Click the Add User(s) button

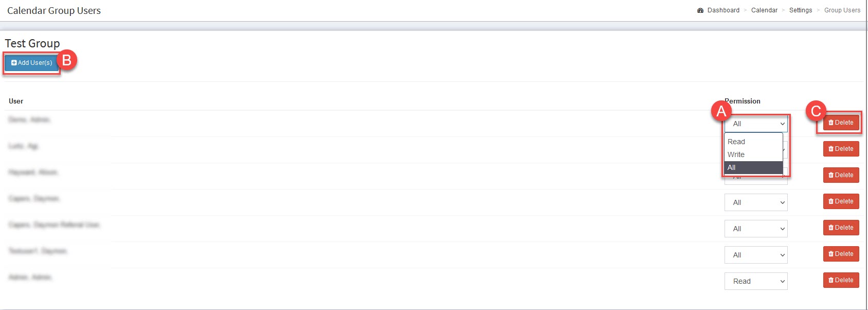[32, 63]
